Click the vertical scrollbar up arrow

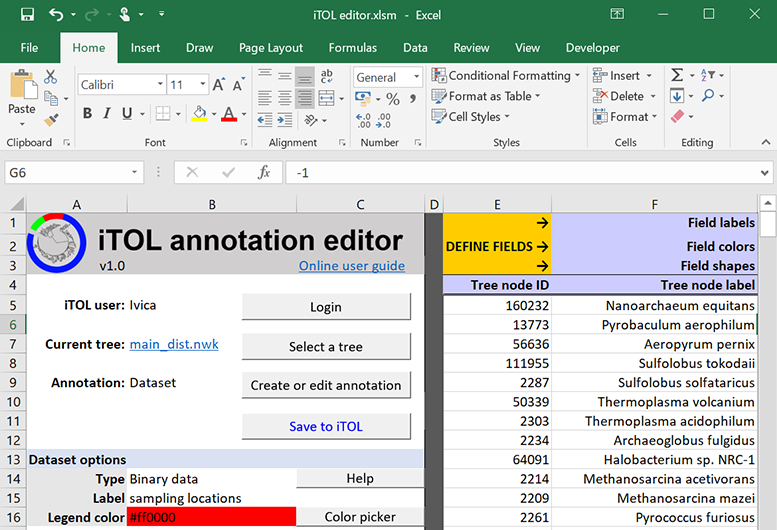pos(768,203)
